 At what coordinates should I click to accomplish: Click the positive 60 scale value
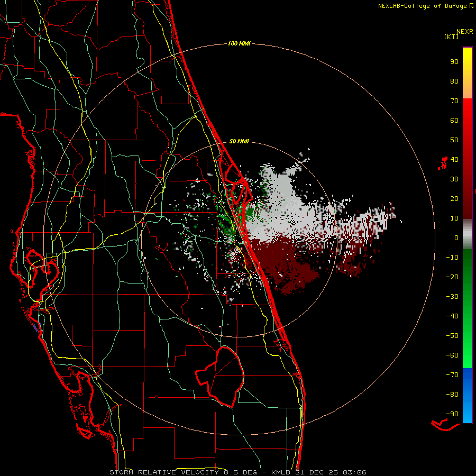click(x=454, y=121)
